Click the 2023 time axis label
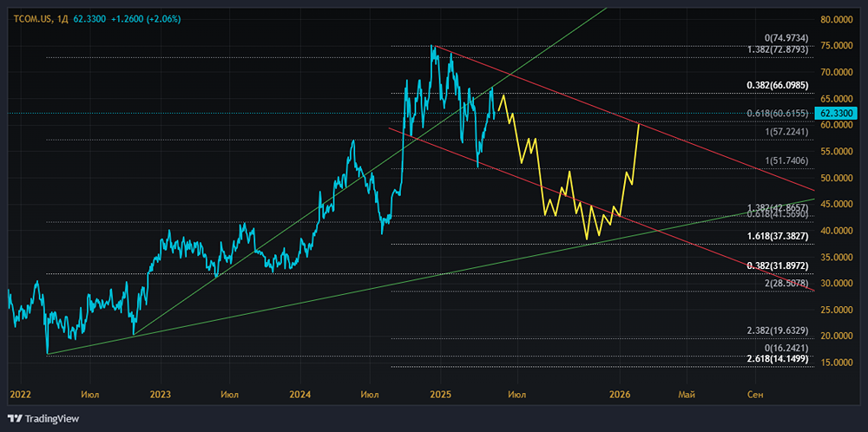This screenshot has width=868, height=432. 161,395
